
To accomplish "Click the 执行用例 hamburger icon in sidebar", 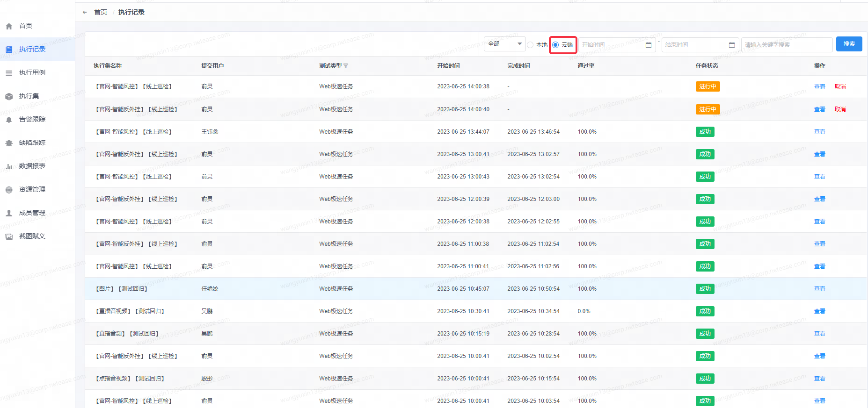I will pyautogui.click(x=9, y=73).
